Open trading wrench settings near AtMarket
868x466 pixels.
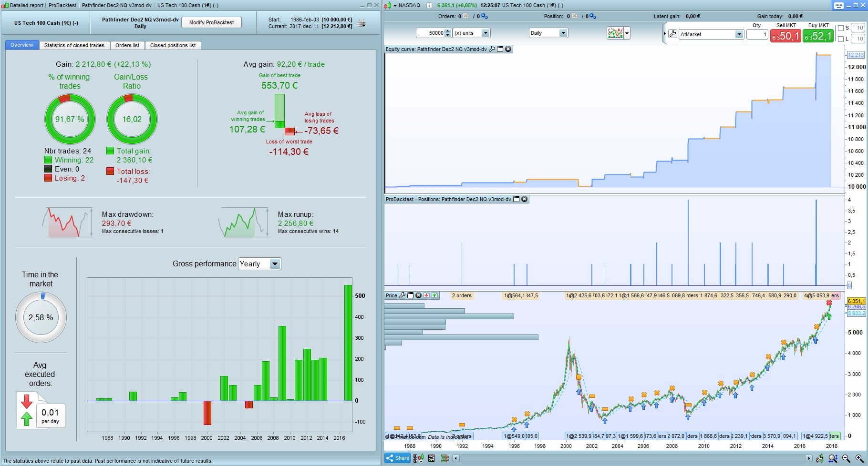pyautogui.click(x=672, y=34)
